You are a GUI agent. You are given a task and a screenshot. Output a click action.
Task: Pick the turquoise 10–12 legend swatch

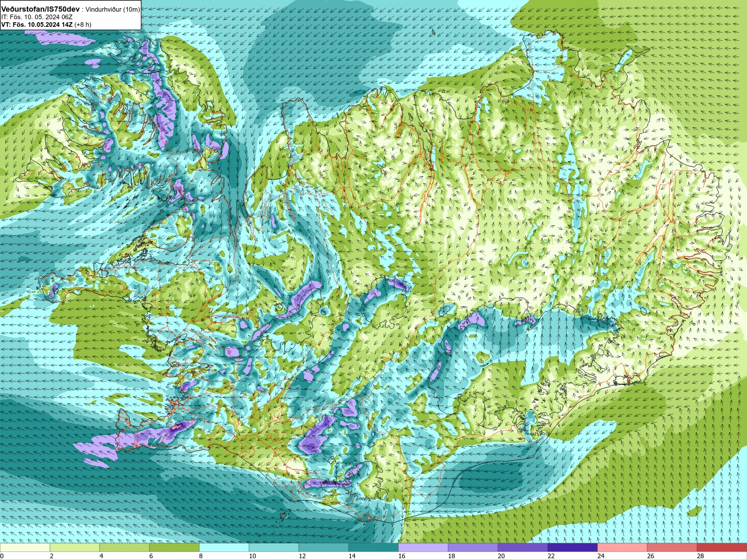[x=274, y=548]
